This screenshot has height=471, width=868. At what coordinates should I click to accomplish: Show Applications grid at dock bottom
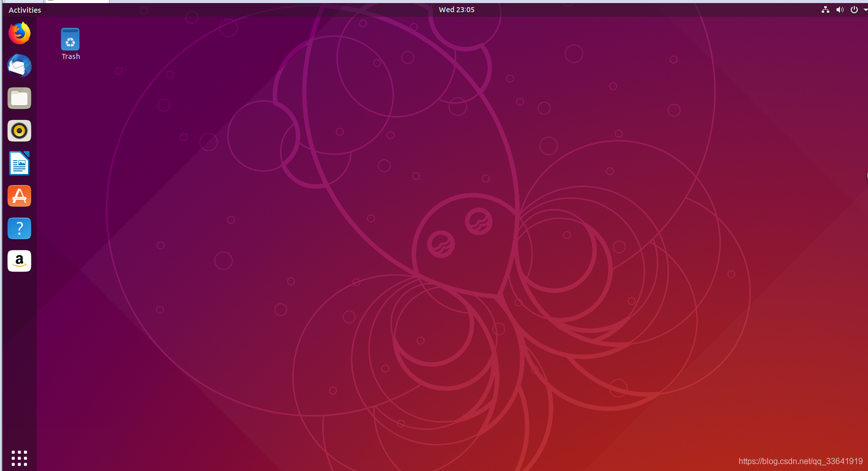click(19, 458)
